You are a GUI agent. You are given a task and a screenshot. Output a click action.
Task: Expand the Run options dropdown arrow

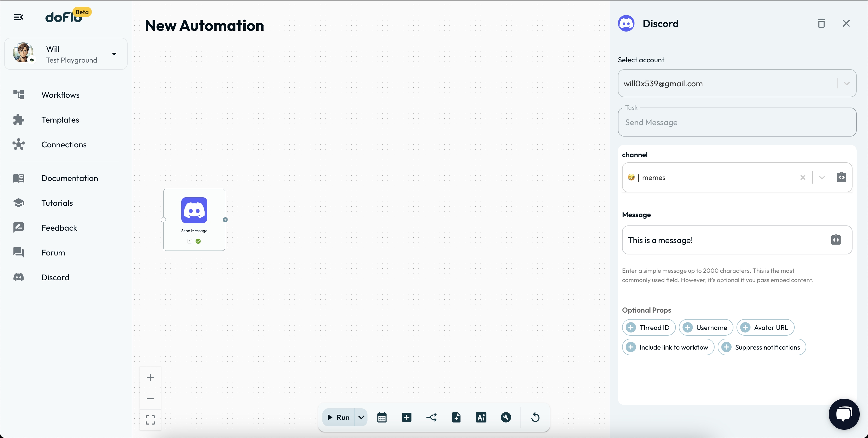coord(361,417)
